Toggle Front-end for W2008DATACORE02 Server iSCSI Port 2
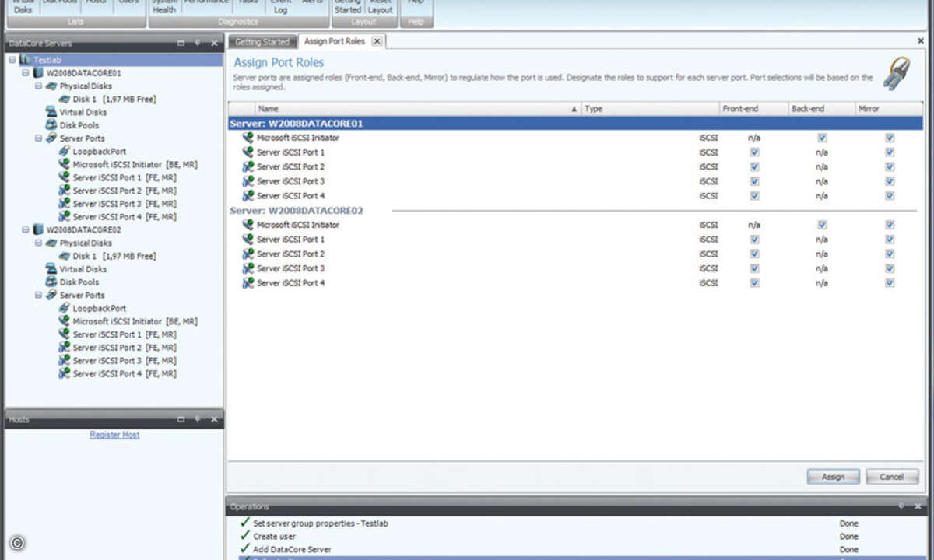The height and width of the screenshot is (560, 934). tap(754, 254)
